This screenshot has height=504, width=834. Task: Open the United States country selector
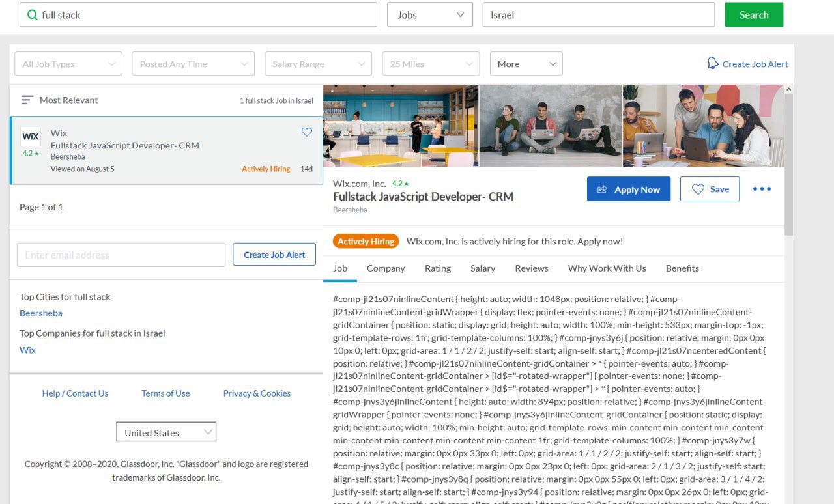[x=166, y=432]
